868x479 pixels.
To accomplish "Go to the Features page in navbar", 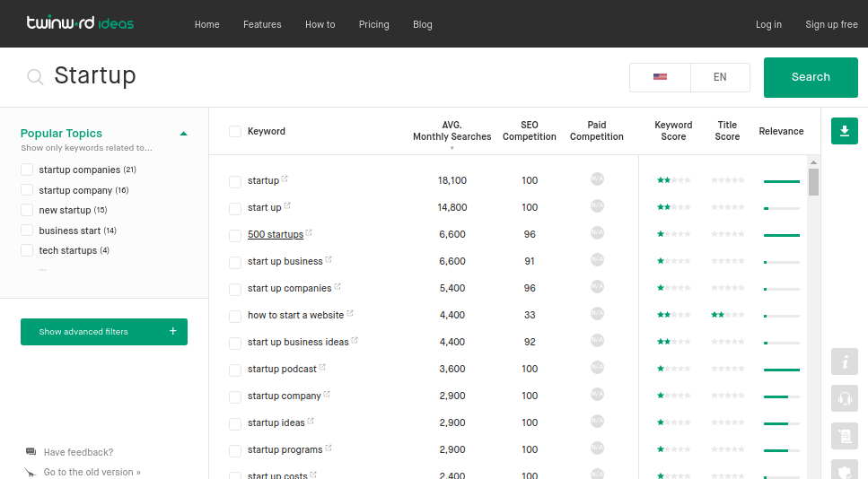I will 262,24.
